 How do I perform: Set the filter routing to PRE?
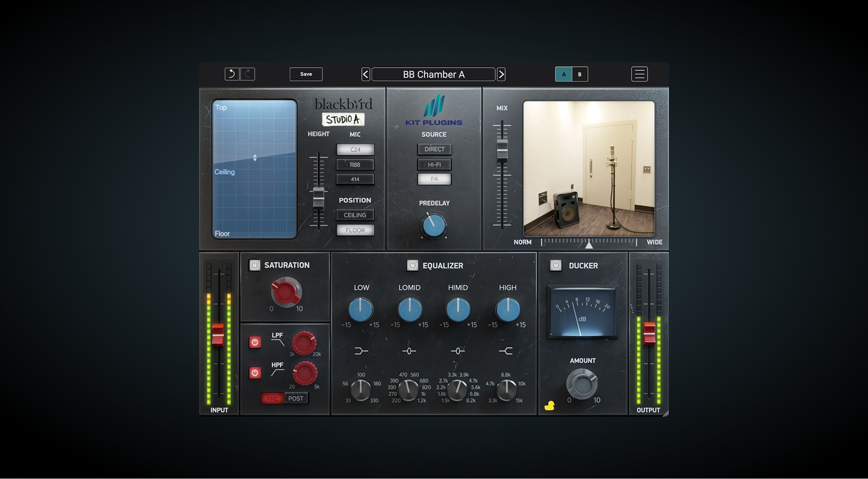(272, 399)
